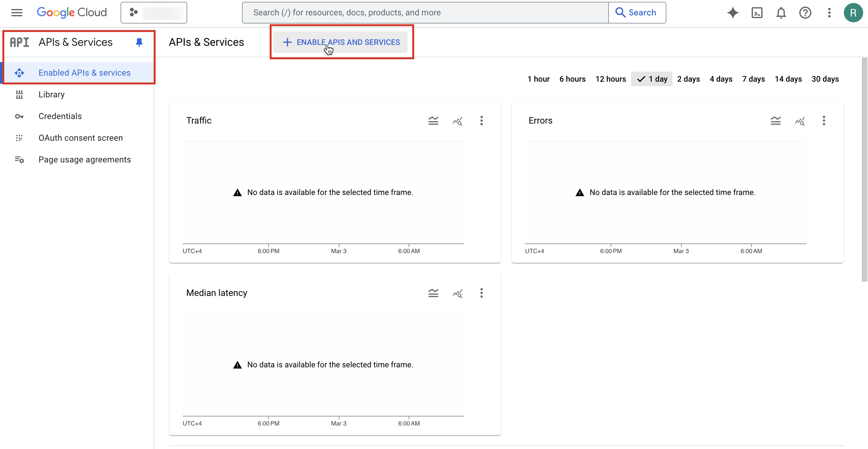The image size is (868, 449).
Task: Click Traffic chart no data message
Action: pyautogui.click(x=330, y=192)
